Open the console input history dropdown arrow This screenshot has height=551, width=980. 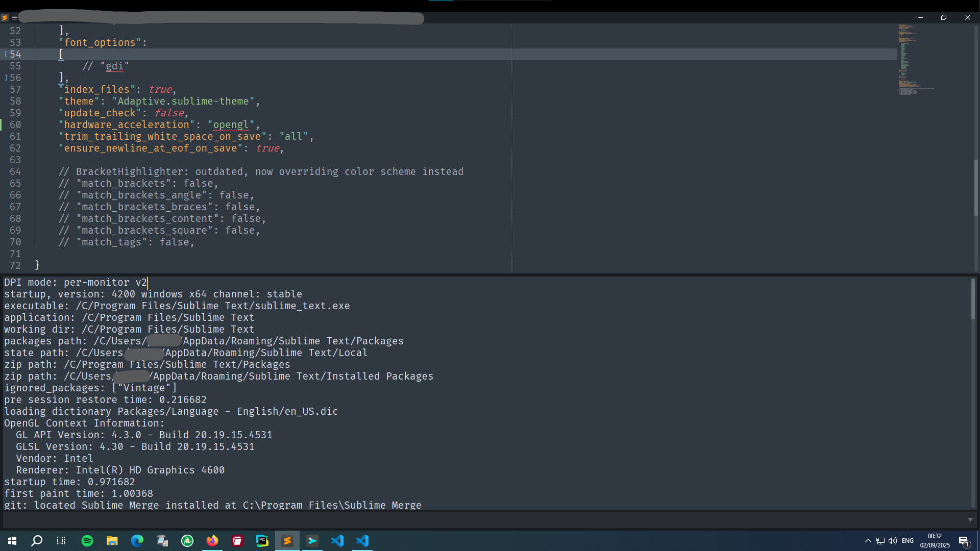(970, 520)
